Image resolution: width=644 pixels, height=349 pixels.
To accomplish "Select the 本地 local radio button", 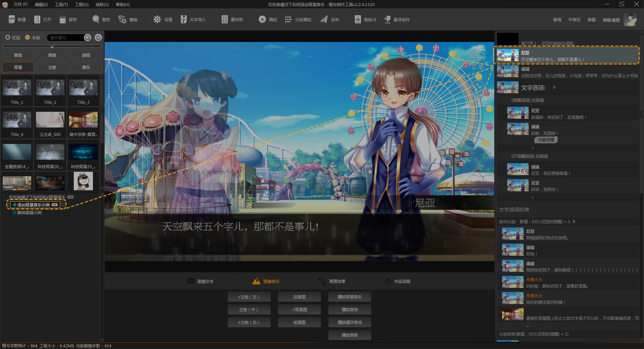I will pos(28,38).
